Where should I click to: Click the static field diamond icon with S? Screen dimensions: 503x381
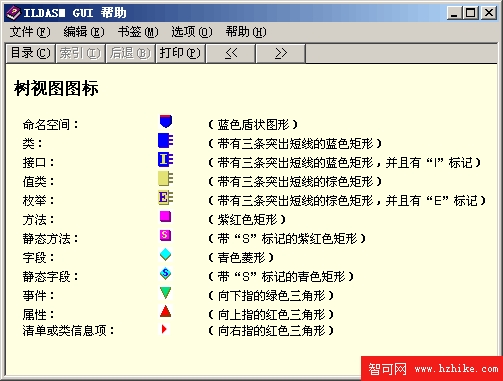tap(165, 274)
